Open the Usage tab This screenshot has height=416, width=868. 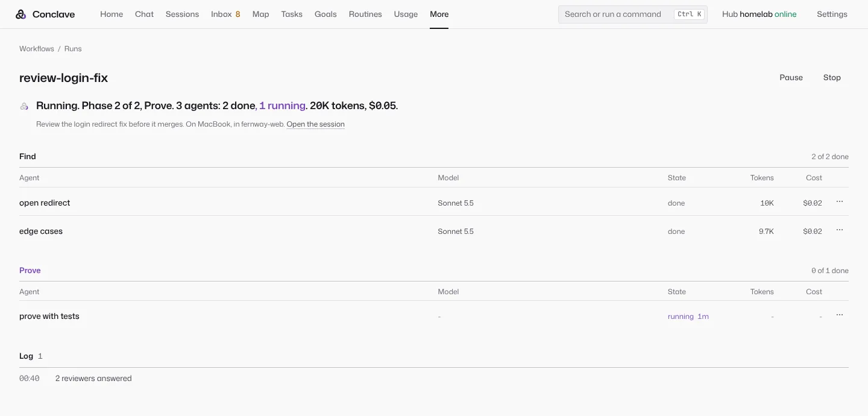[x=406, y=14]
